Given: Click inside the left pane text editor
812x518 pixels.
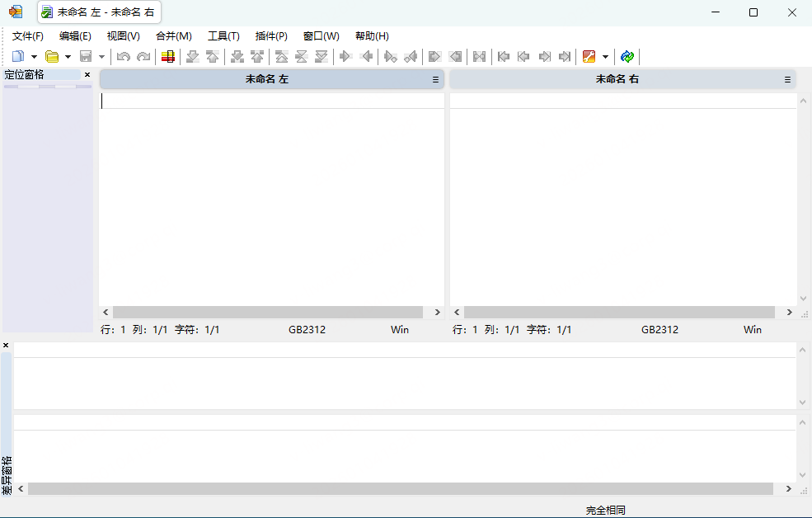Looking at the screenshot, I should tap(272, 206).
